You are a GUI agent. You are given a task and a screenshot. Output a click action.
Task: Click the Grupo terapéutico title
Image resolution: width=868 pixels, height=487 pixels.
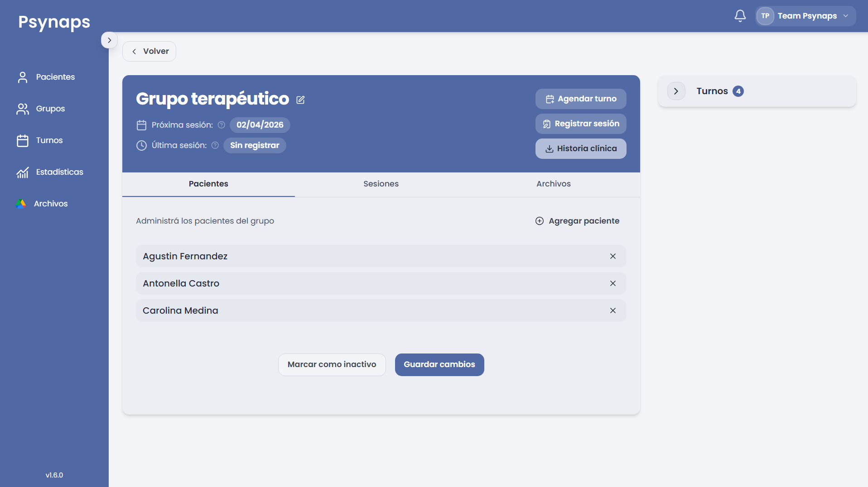212,99
